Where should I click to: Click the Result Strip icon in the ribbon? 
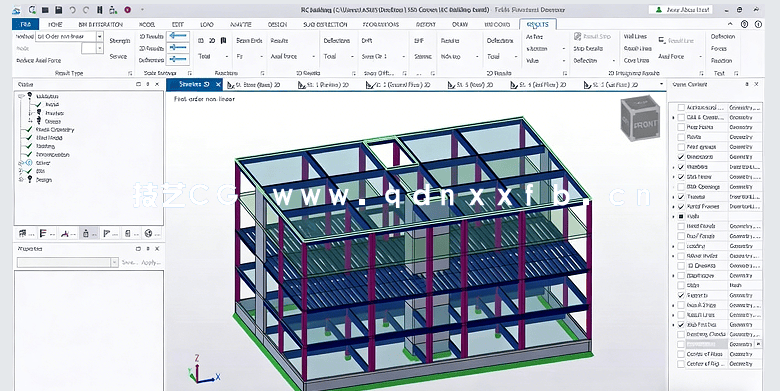(x=578, y=37)
